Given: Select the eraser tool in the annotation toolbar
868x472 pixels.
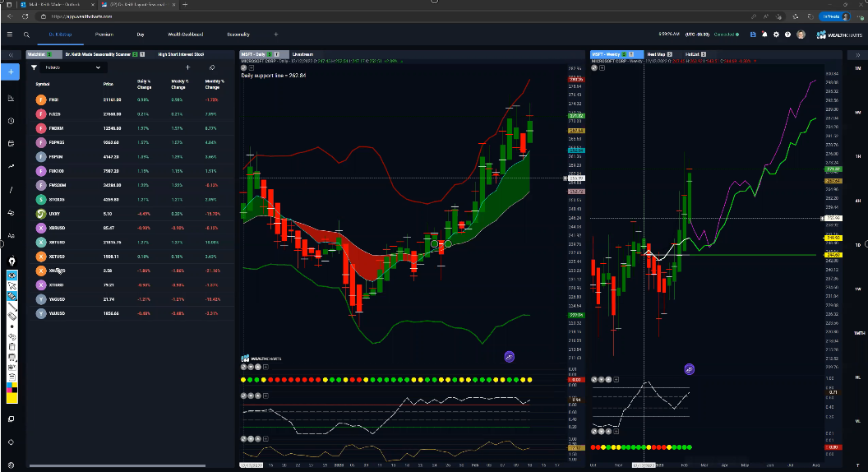Looking at the screenshot, I should tap(12, 317).
